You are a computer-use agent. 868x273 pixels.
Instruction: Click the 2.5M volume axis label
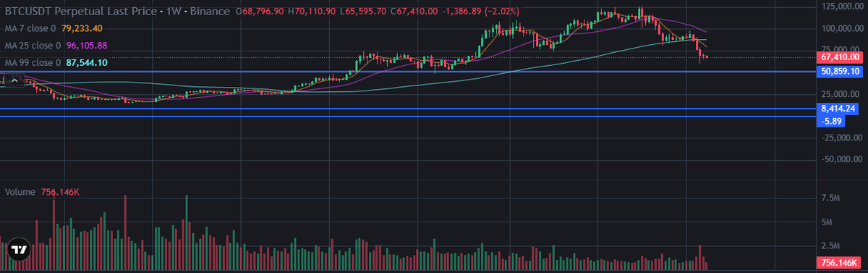830,246
